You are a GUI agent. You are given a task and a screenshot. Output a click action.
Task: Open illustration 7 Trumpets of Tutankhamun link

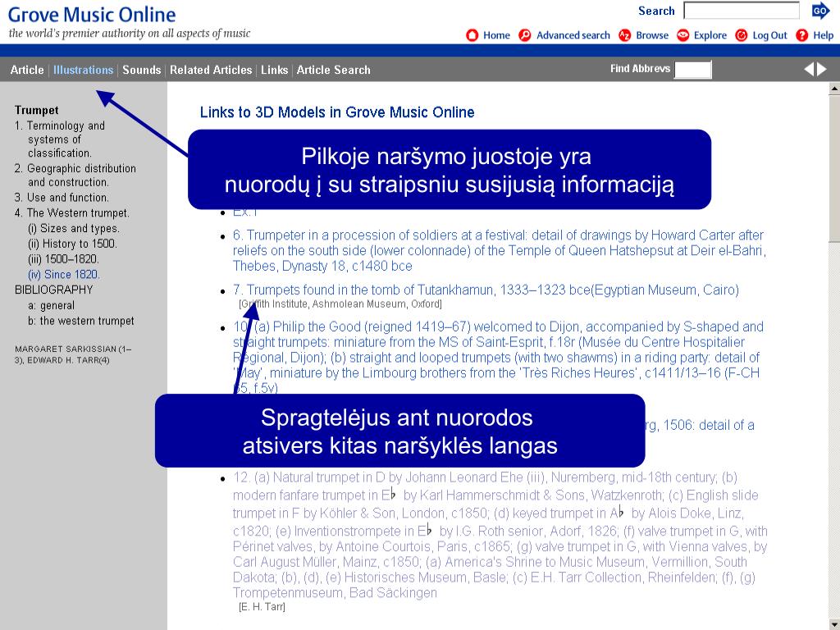point(486,290)
